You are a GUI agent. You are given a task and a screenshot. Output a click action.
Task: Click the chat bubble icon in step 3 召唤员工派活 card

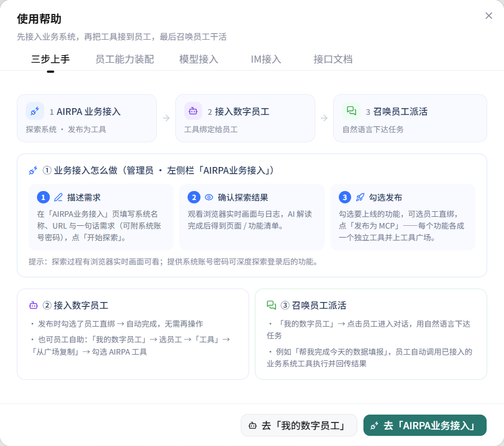pyautogui.click(x=351, y=111)
